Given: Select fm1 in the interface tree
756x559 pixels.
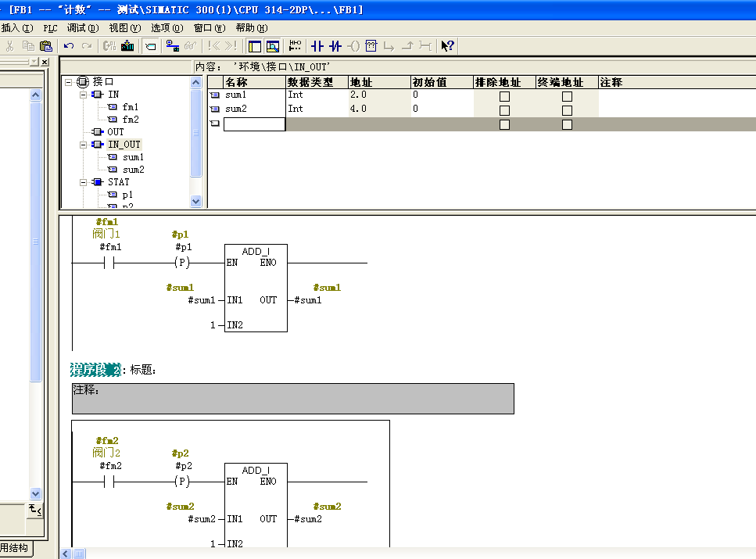Looking at the screenshot, I should pyautogui.click(x=131, y=107).
